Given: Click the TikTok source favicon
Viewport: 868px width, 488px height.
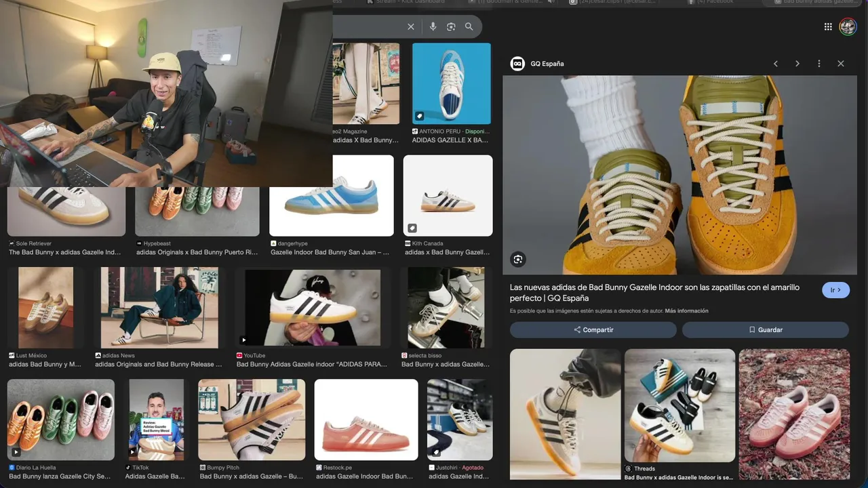Looking at the screenshot, I should [x=128, y=468].
